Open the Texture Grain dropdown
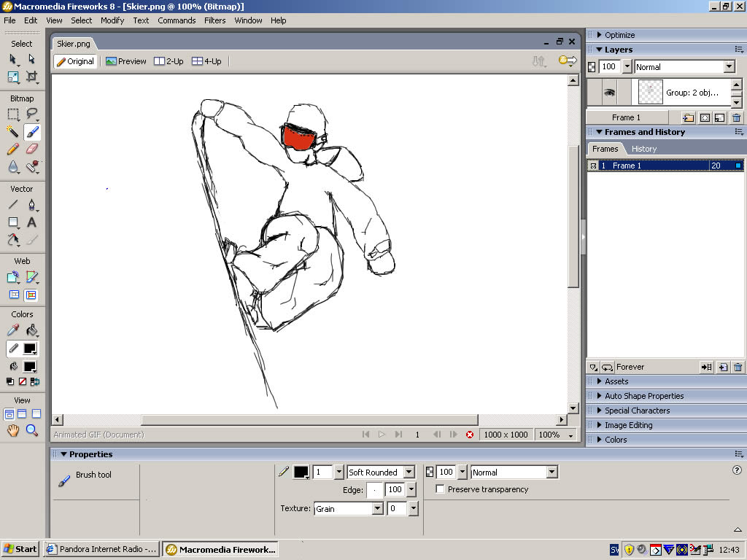 pos(377,509)
